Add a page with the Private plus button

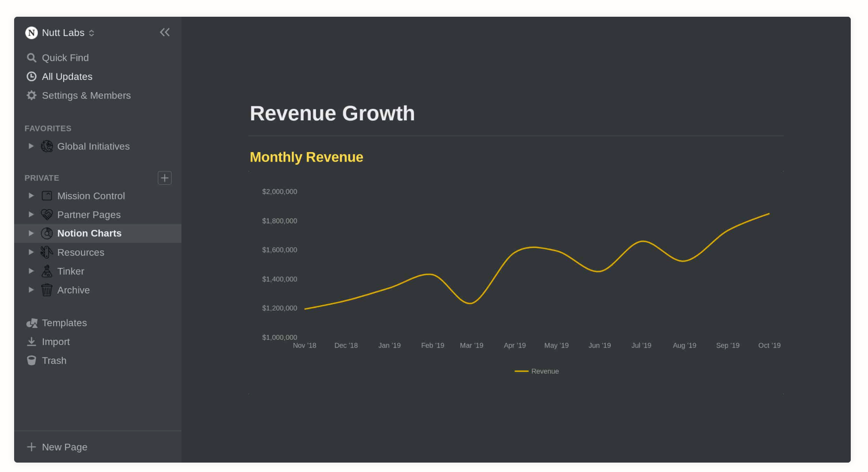point(164,178)
